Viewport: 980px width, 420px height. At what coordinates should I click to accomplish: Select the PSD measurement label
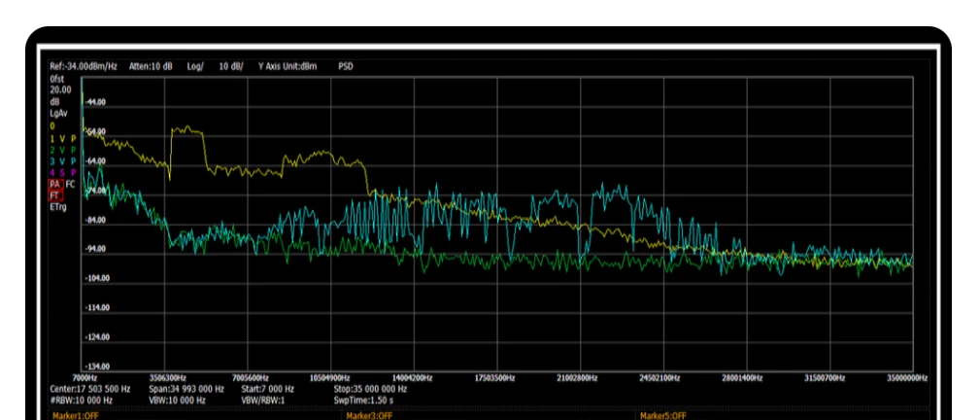click(346, 66)
